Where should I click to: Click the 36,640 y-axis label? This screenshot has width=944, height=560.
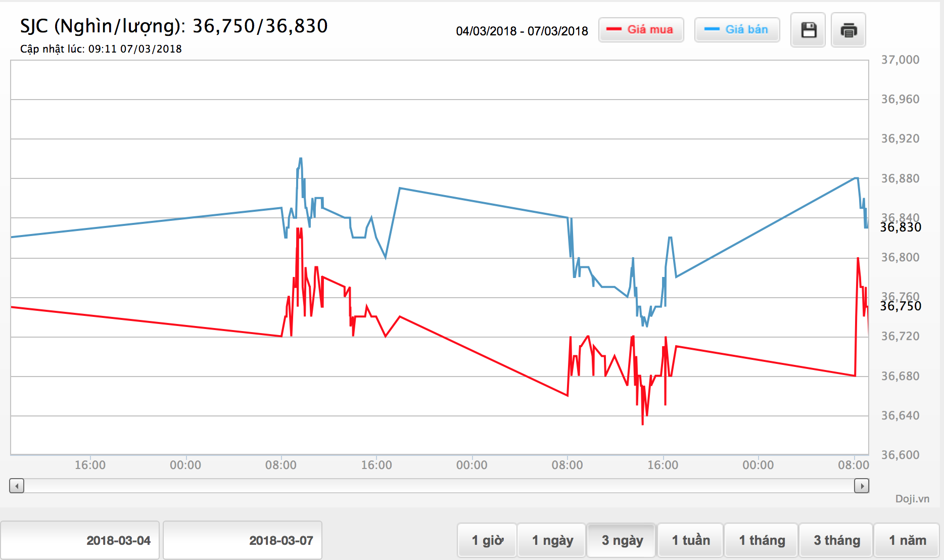click(x=900, y=415)
